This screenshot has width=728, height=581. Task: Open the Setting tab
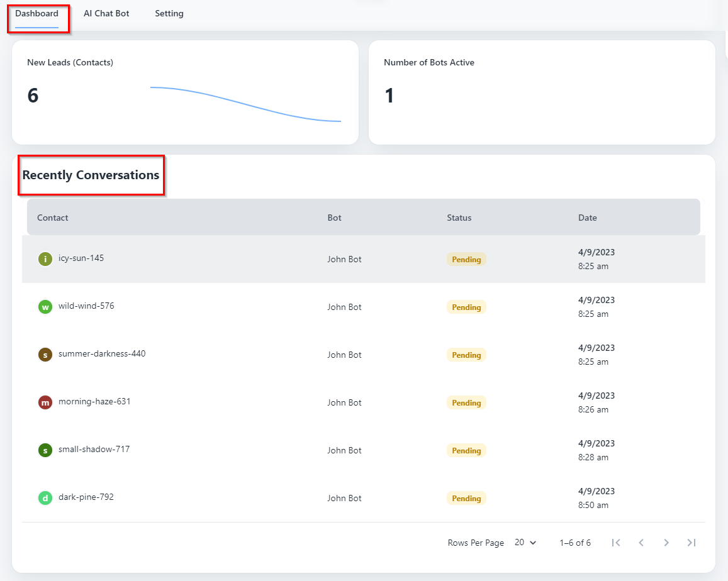tap(169, 13)
